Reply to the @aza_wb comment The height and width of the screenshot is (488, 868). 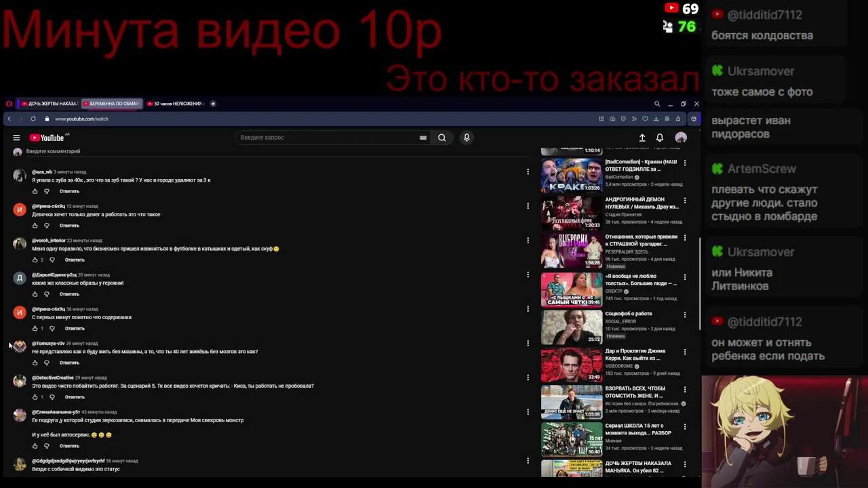point(69,191)
